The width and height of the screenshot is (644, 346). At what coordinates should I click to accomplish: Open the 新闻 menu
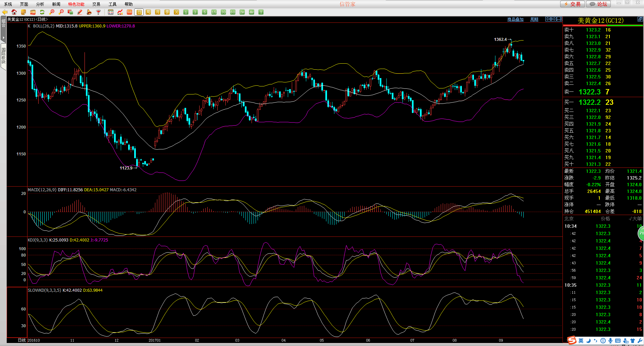click(56, 4)
